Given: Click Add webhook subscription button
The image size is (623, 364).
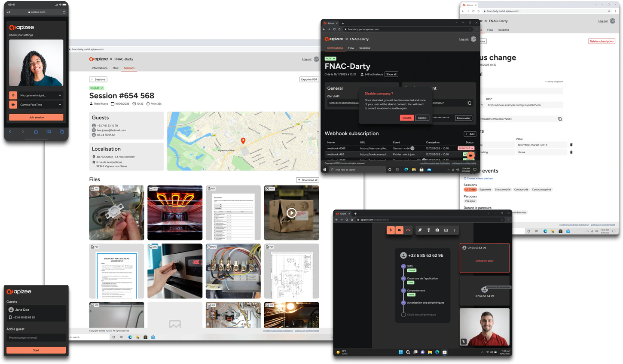Looking at the screenshot, I should [470, 134].
